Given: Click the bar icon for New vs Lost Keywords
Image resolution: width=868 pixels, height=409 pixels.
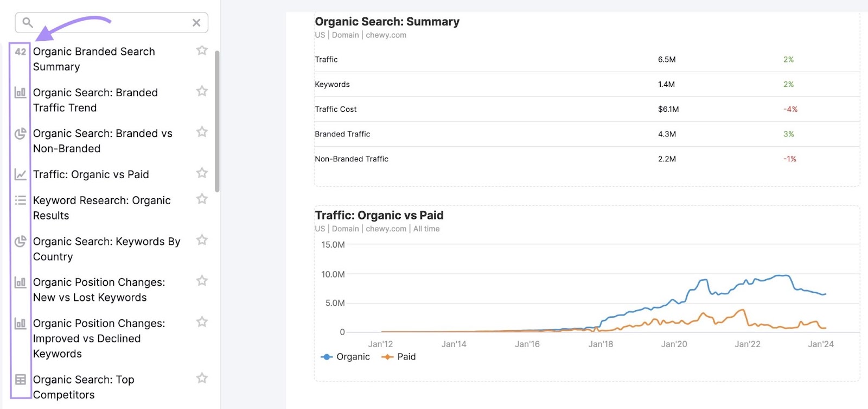Looking at the screenshot, I should tap(20, 282).
